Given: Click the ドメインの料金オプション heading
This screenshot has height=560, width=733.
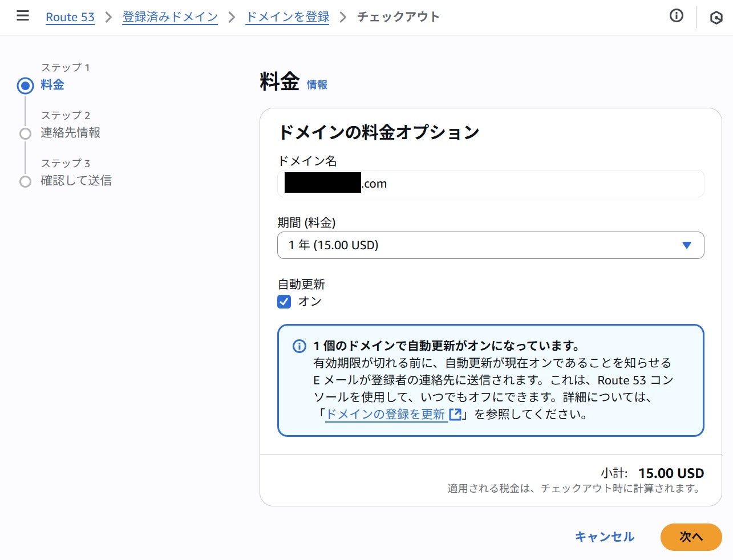Looking at the screenshot, I should point(379,132).
